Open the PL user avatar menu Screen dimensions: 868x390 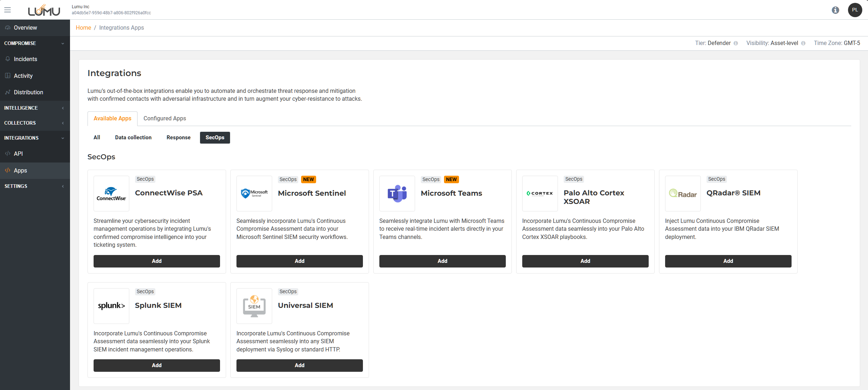855,10
